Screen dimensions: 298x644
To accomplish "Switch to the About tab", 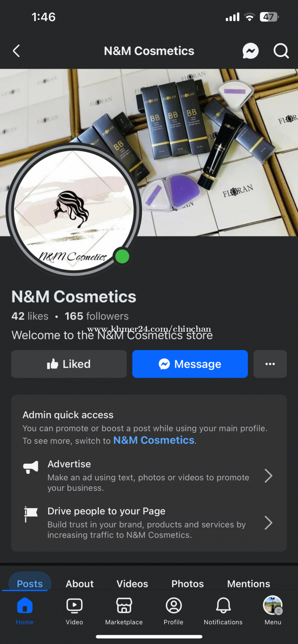I will [80, 584].
